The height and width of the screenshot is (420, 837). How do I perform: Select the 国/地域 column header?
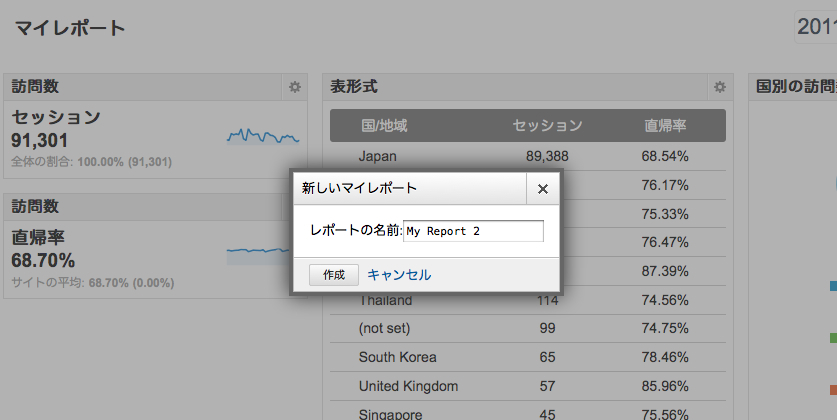(x=384, y=125)
